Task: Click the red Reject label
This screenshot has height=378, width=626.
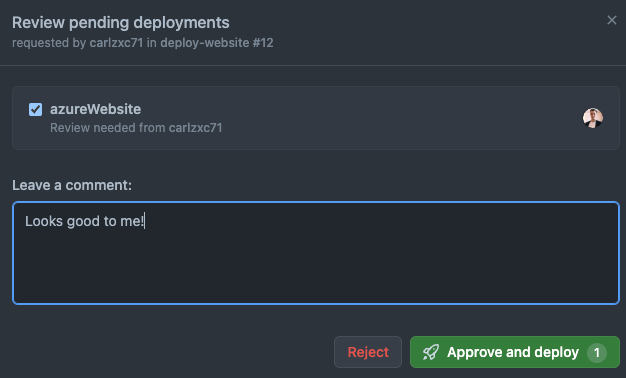Action: coord(368,352)
